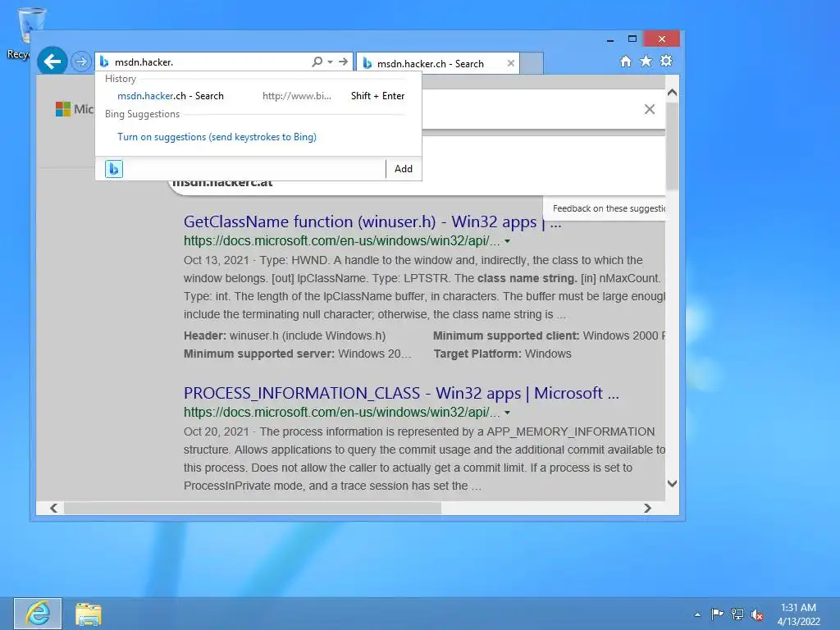Open Favorites star icon
840x630 pixels.
point(646,61)
